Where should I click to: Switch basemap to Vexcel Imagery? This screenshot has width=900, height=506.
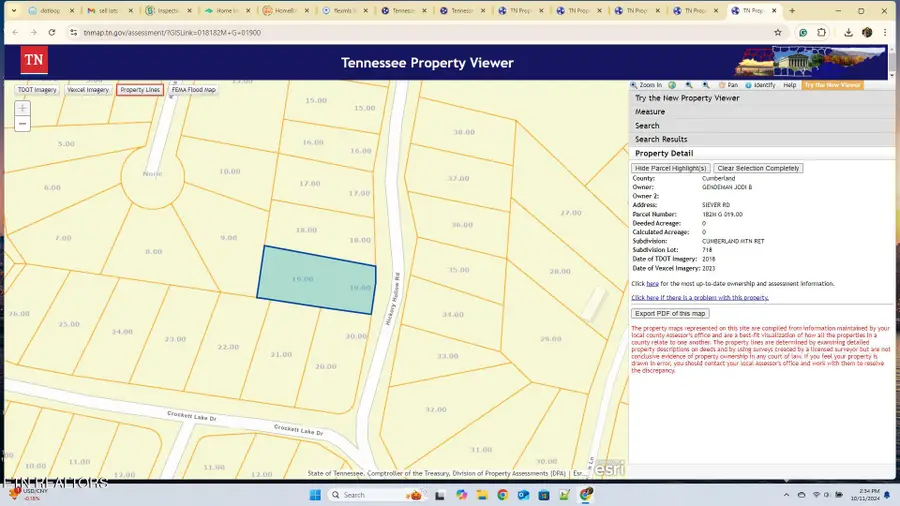pos(88,90)
